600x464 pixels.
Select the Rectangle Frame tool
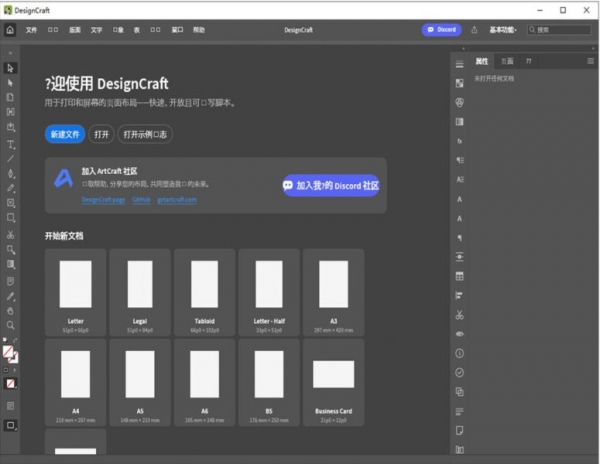tap(10, 203)
